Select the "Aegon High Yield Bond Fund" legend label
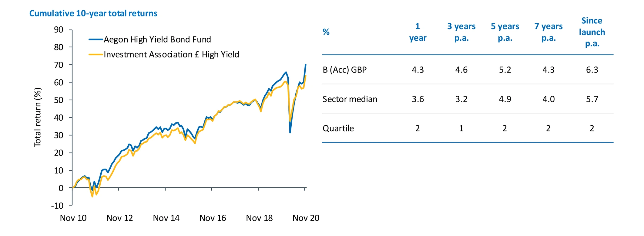Viewport: 644px width, 236px height. 157,39
